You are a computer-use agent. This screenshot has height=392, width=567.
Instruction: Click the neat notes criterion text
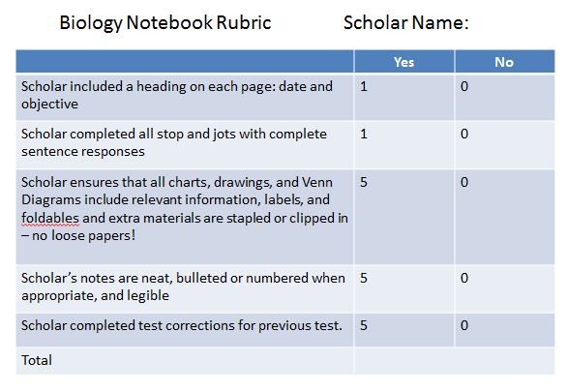coord(183,286)
